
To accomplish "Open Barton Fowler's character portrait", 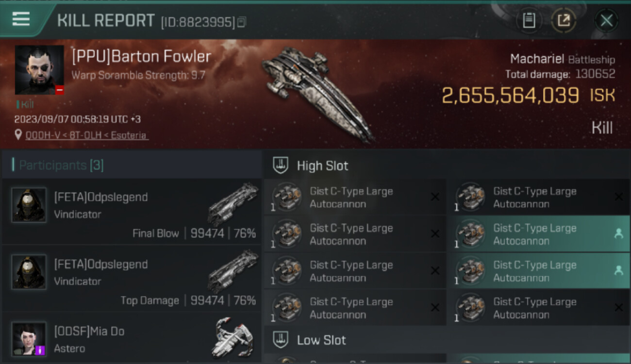I will 39,70.
